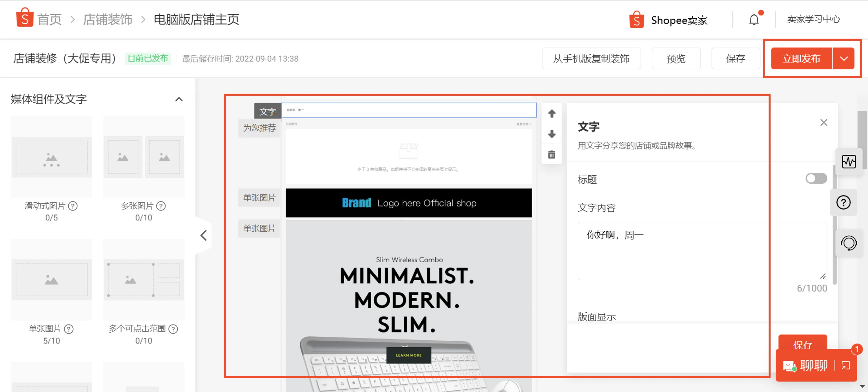Move the text component down with arrow icon
The image size is (868, 392).
[552, 134]
